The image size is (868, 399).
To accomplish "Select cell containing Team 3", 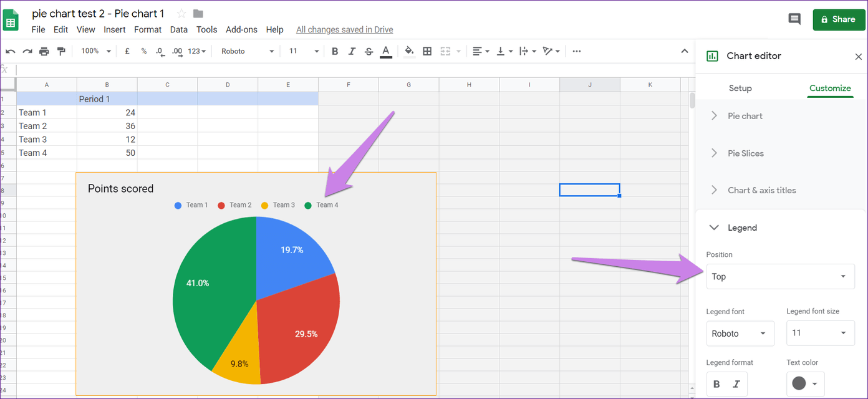I will pos(47,139).
